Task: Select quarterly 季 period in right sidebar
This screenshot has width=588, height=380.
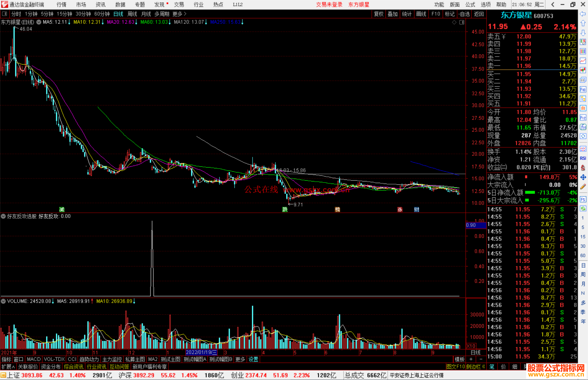Action: click(x=583, y=312)
